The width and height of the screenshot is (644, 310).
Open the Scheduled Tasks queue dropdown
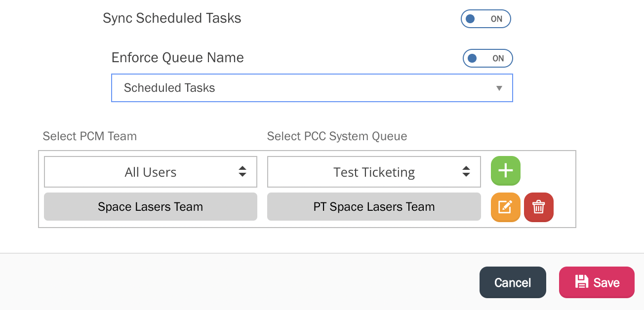tap(312, 88)
